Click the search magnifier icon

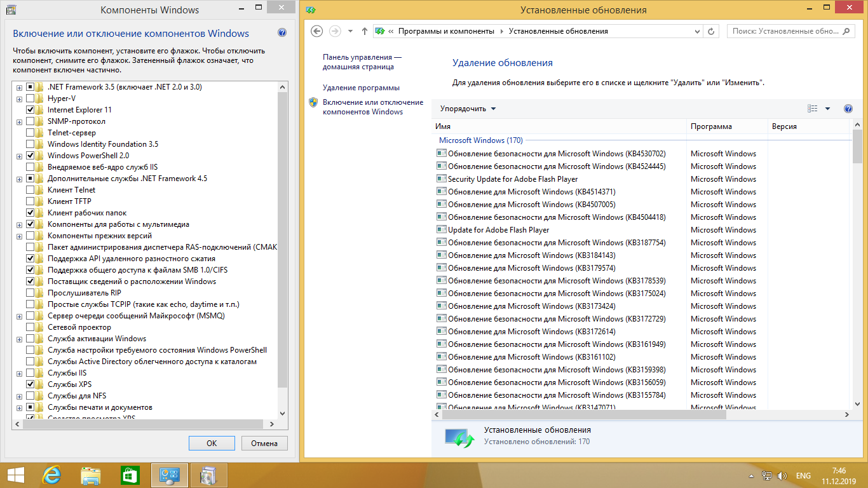coord(847,31)
